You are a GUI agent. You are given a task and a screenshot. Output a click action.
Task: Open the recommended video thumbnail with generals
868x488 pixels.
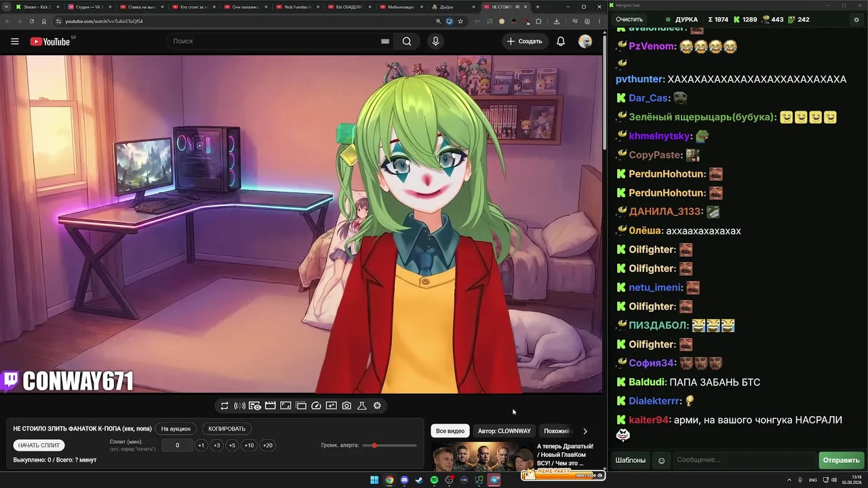tap(482, 455)
